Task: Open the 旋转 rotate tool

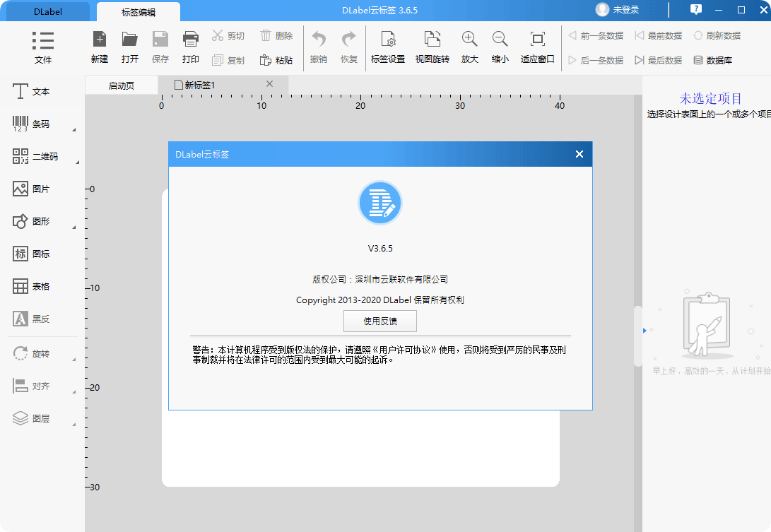Action: pyautogui.click(x=31, y=353)
